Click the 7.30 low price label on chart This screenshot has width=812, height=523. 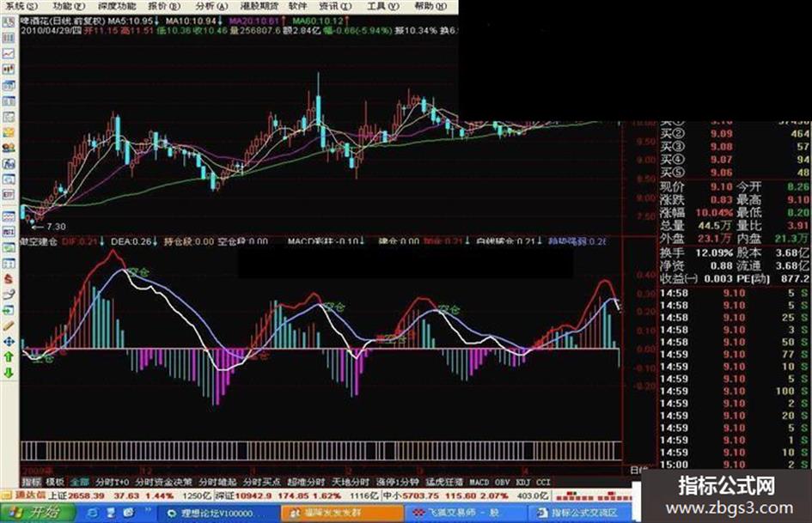(56, 226)
